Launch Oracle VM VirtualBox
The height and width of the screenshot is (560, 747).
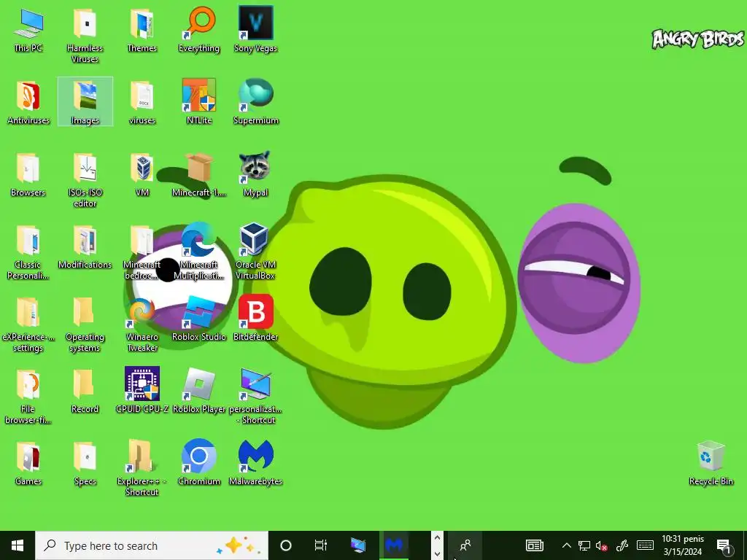(256, 252)
